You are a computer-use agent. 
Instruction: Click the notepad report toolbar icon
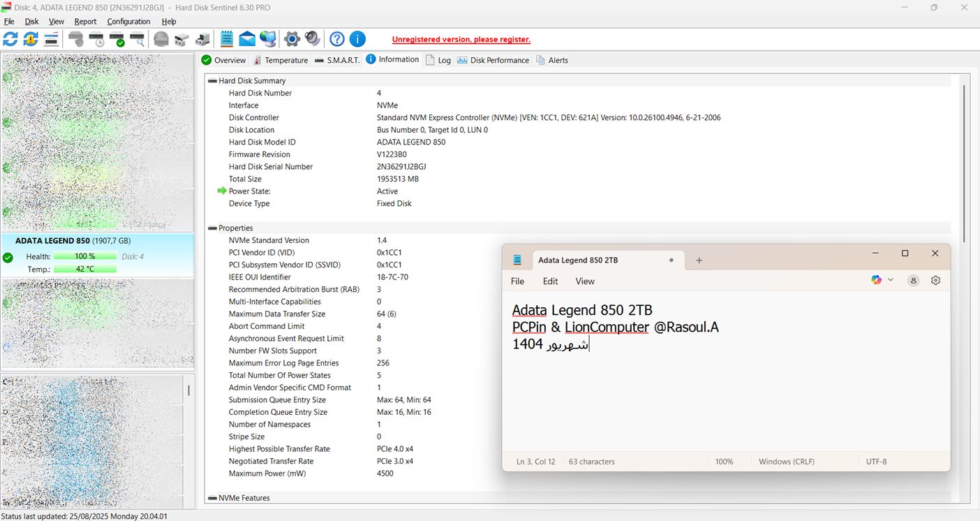pos(227,39)
